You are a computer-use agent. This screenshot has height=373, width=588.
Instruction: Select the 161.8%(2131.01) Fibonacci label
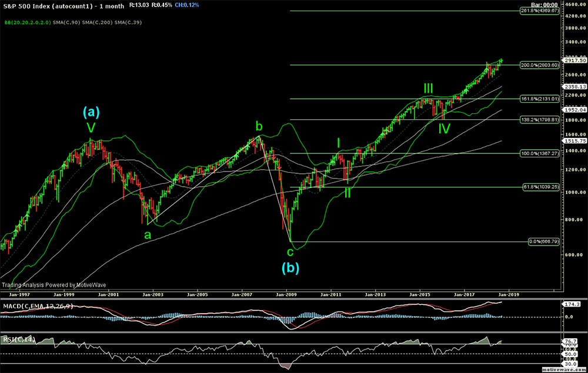(x=538, y=99)
